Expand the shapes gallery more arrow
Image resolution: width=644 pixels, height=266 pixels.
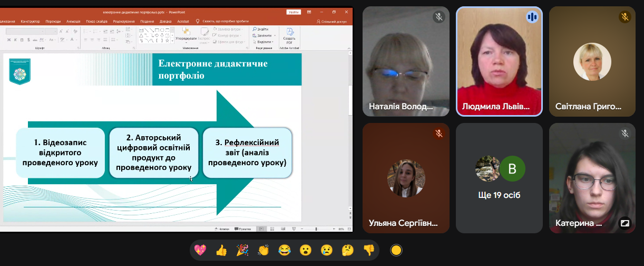pos(172,41)
